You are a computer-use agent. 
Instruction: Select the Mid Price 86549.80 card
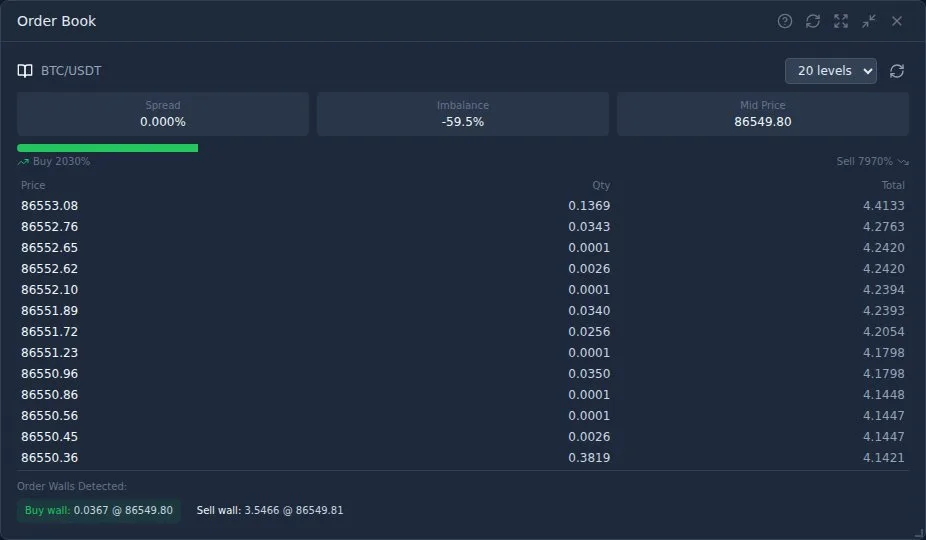[x=763, y=113]
